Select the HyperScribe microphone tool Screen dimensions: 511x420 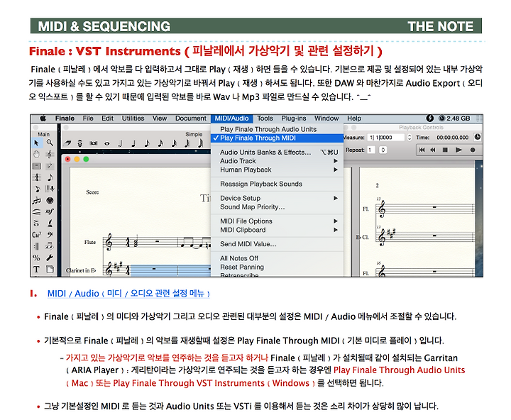(50, 189)
